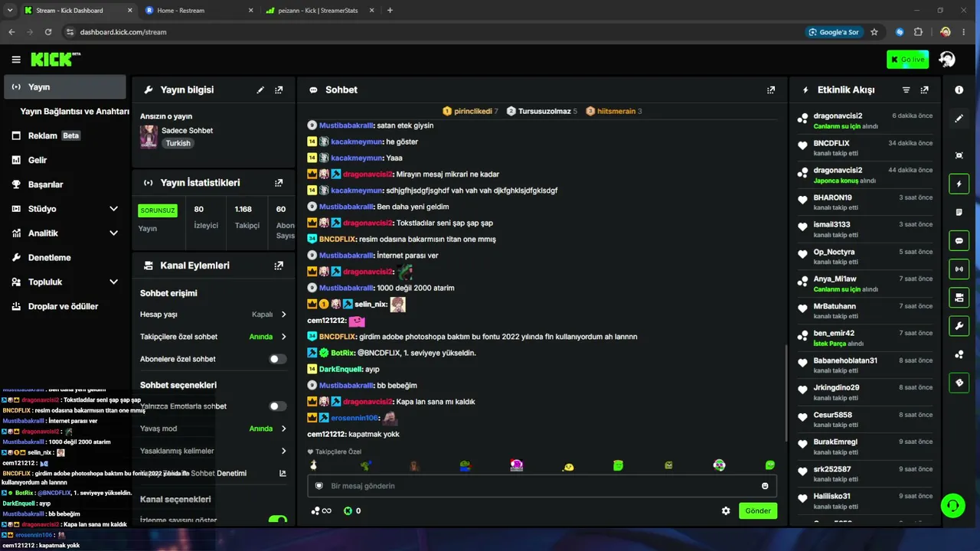
Task: Toggle the lightning activity feed widget
Action: 959,184
